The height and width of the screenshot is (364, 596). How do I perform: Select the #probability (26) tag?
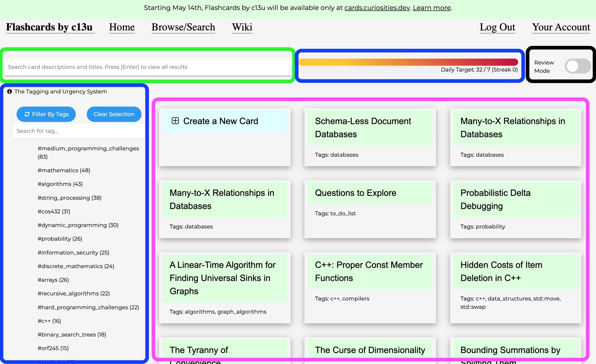[x=60, y=239]
